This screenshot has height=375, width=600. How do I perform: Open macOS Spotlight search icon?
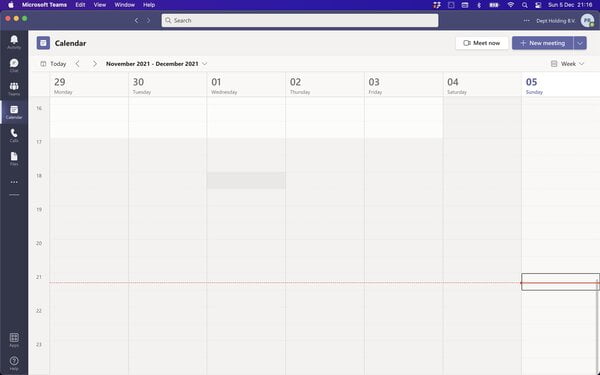click(x=525, y=5)
